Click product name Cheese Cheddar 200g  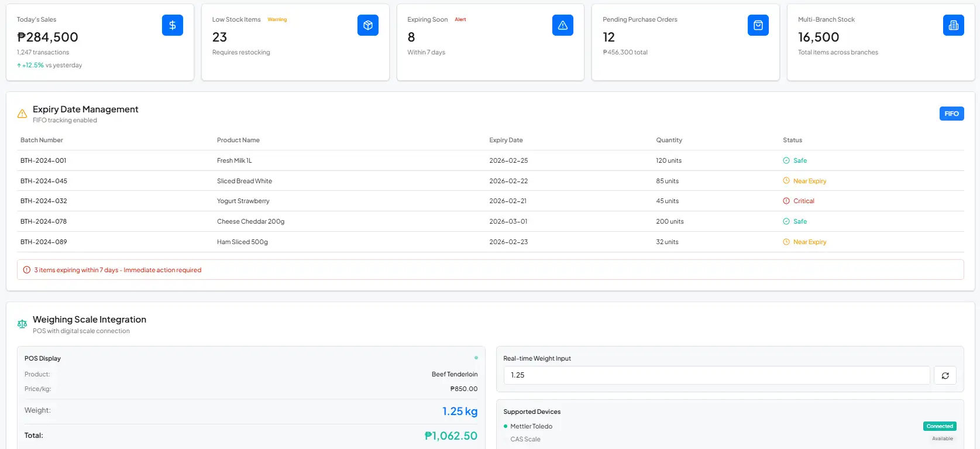(250, 221)
